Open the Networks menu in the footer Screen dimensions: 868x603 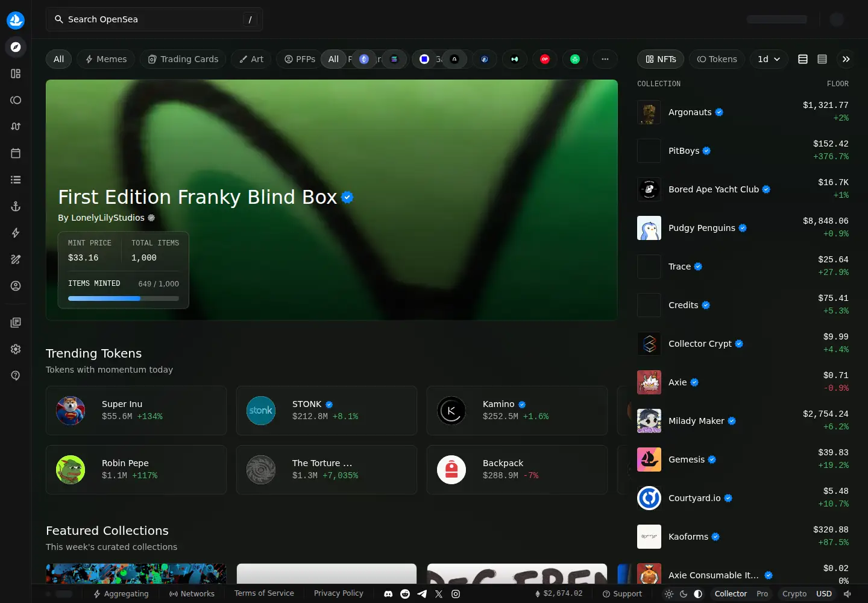(192, 594)
